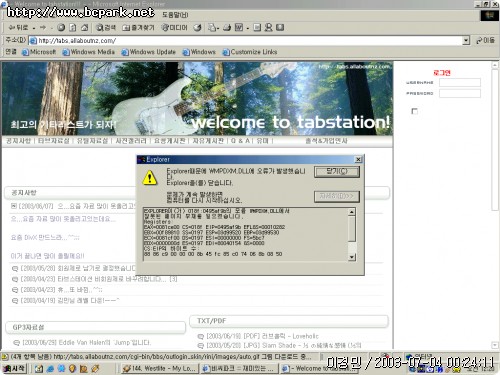Open the 검색 search pane
500x375 pixels.
click(x=106, y=28)
